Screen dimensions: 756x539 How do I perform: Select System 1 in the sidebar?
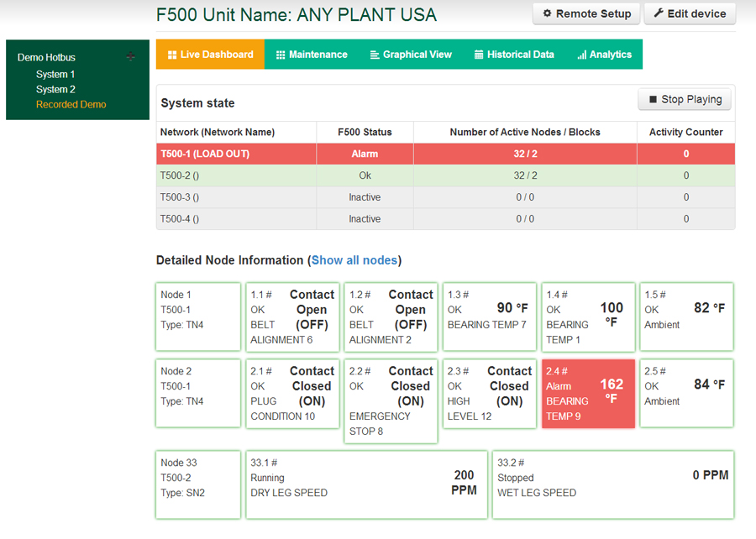[55, 74]
